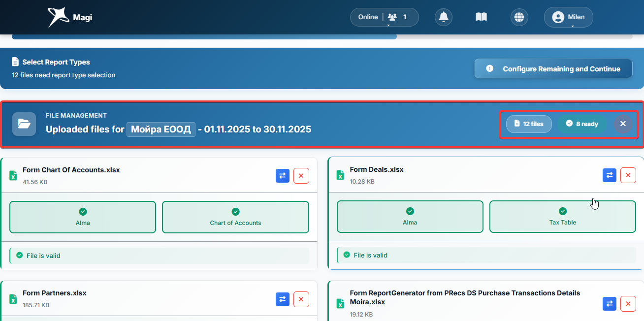Click the Form Partners.xlsx filename
The height and width of the screenshot is (321, 644).
55,293
